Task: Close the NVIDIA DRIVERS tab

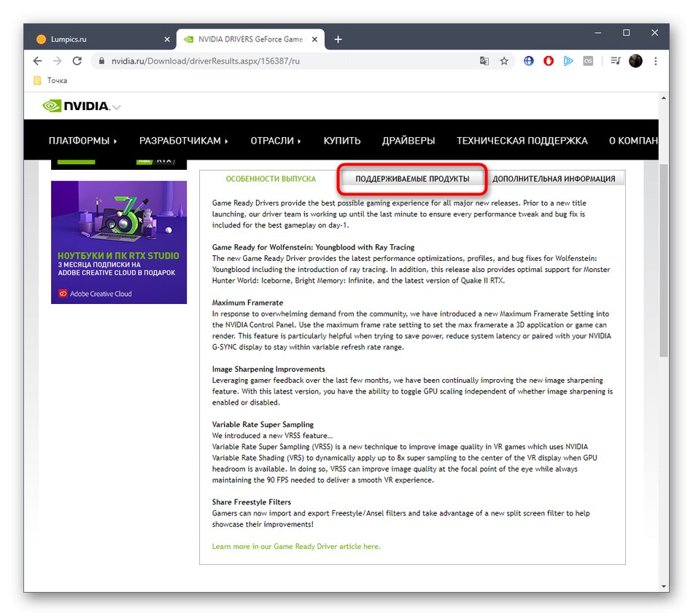Action: (314, 39)
